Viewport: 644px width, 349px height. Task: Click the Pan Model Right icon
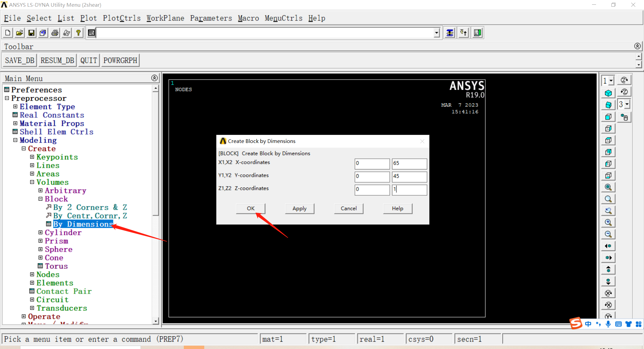coord(608,258)
